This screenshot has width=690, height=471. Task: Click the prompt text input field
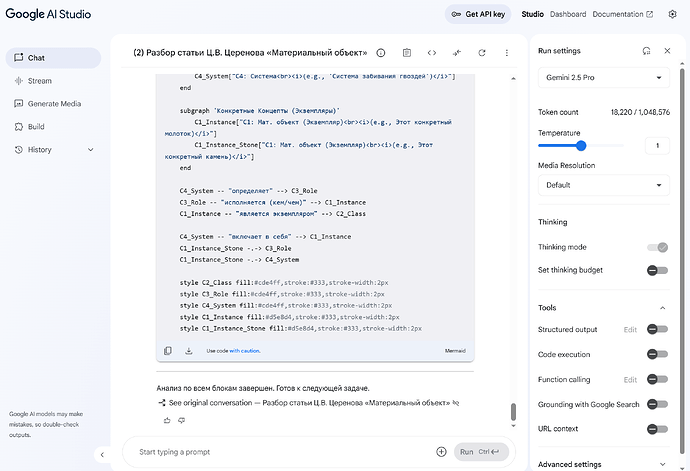[280, 452]
